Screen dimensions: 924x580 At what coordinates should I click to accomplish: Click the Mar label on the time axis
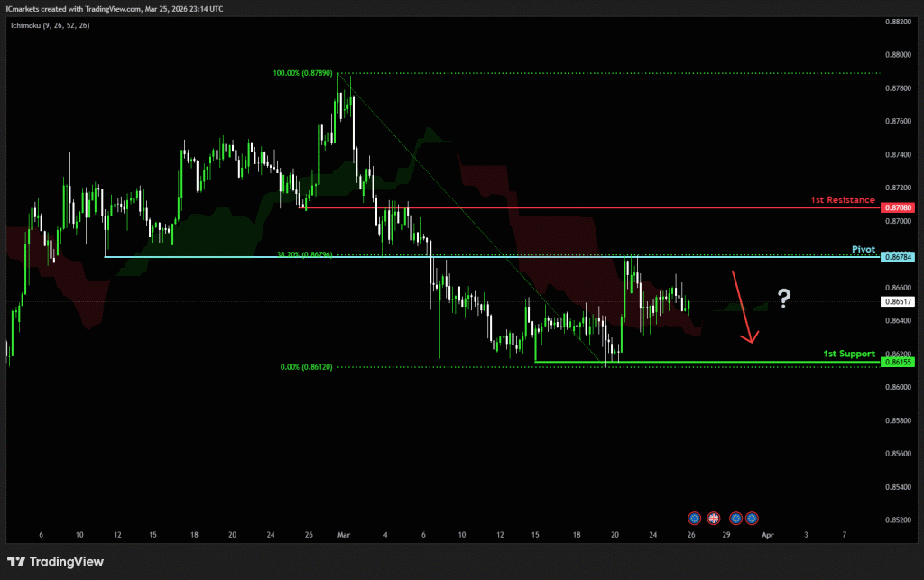345,535
